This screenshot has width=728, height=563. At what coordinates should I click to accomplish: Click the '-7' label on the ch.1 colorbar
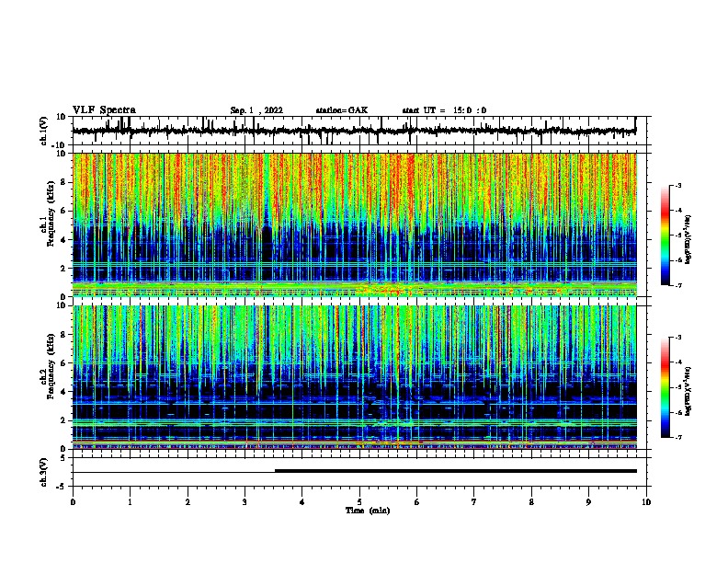click(x=678, y=285)
